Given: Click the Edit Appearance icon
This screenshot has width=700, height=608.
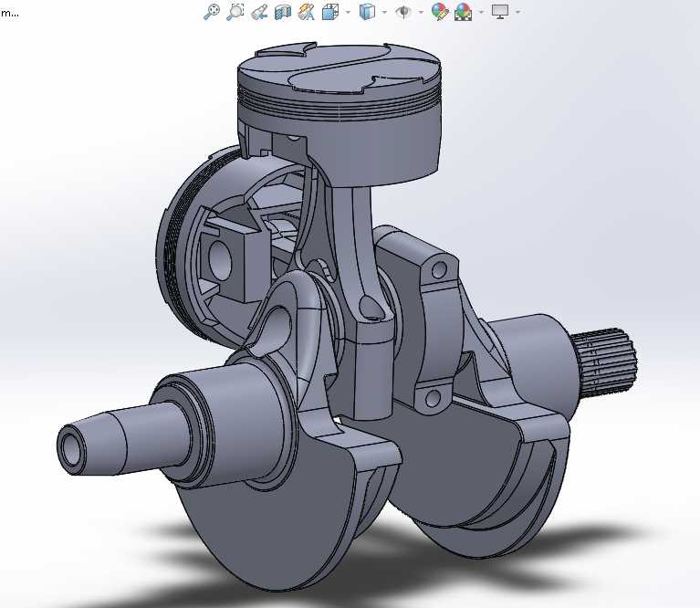Looking at the screenshot, I should [x=440, y=12].
